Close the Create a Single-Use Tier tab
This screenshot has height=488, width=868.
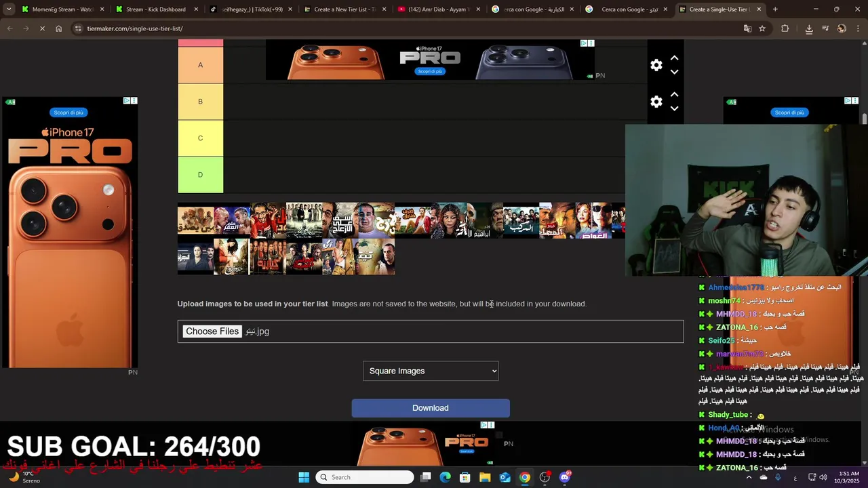759,9
